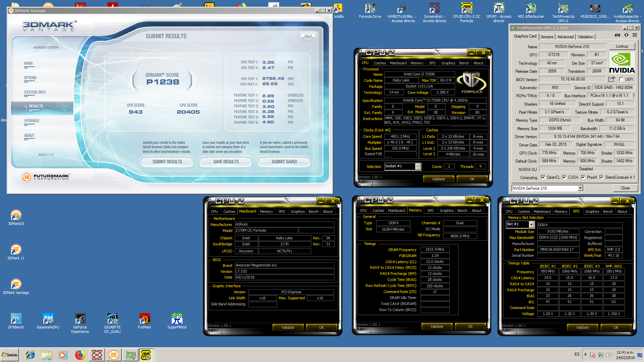Click the SUBMIT SAVED button
The image size is (644, 362).
point(284,162)
